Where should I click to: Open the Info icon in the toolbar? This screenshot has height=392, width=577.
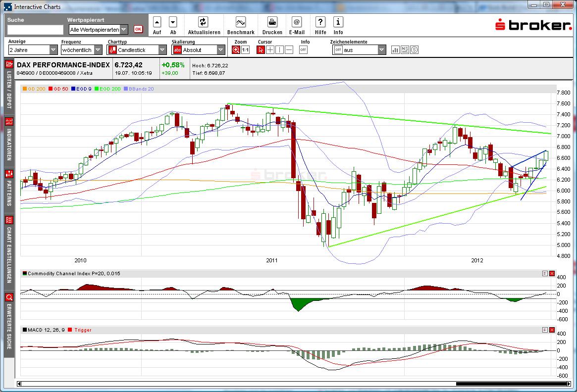(338, 22)
